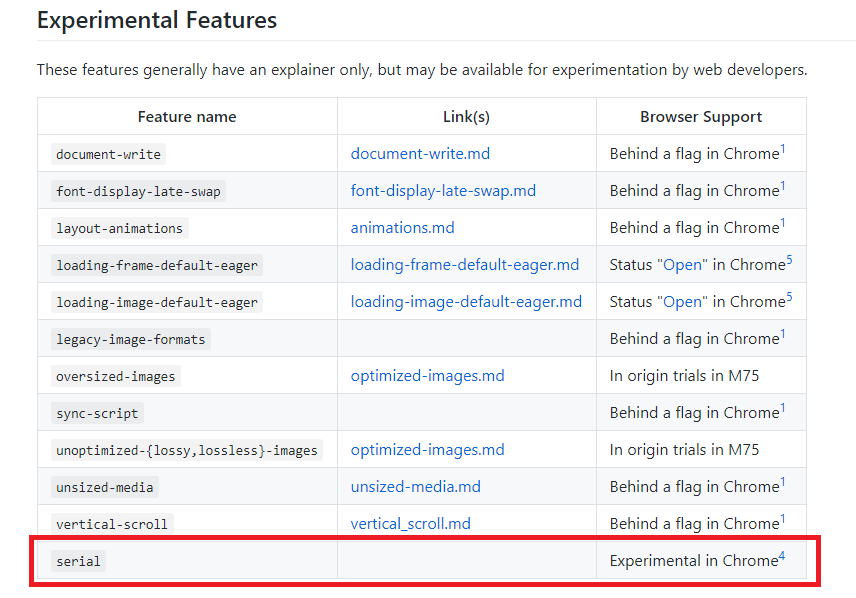Open the unsized-media.md link
This screenshot has width=856, height=598.
(415, 487)
